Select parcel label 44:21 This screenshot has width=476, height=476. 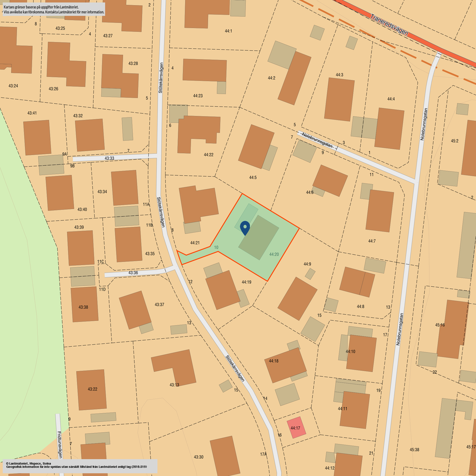195,243
